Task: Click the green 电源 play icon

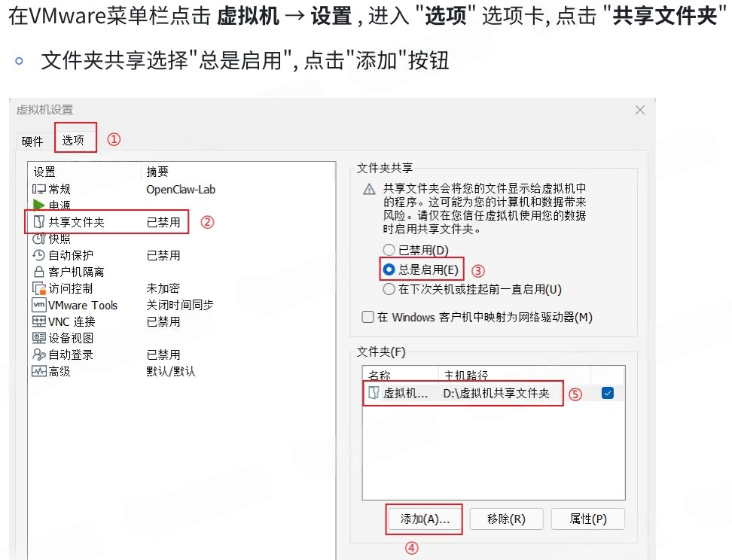Action: [39, 205]
